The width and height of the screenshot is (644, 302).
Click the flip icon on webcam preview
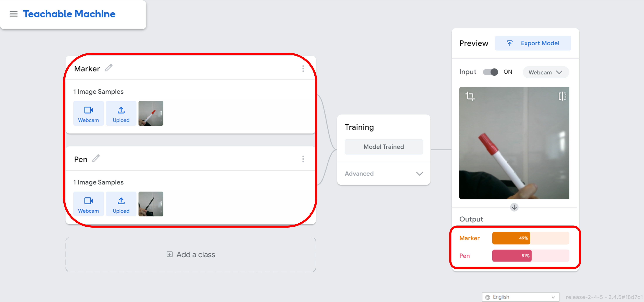[562, 96]
